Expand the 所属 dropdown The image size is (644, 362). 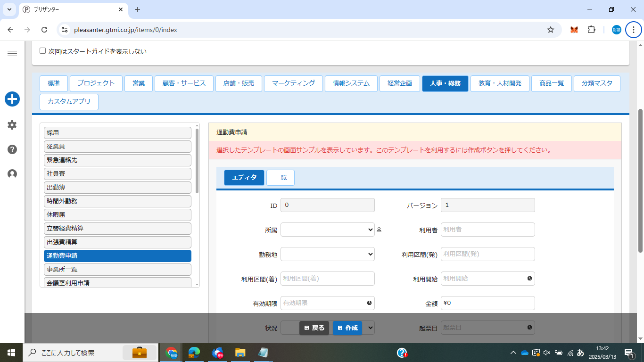click(x=327, y=230)
